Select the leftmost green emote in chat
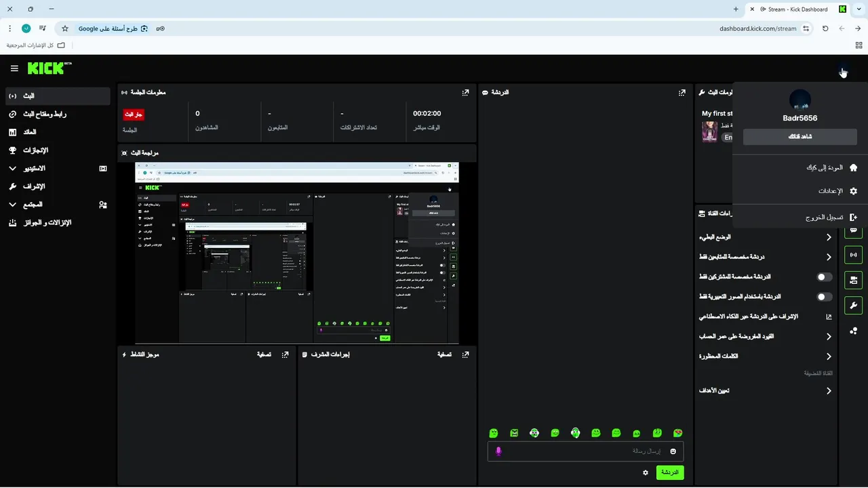The width and height of the screenshot is (868, 488). tap(494, 433)
